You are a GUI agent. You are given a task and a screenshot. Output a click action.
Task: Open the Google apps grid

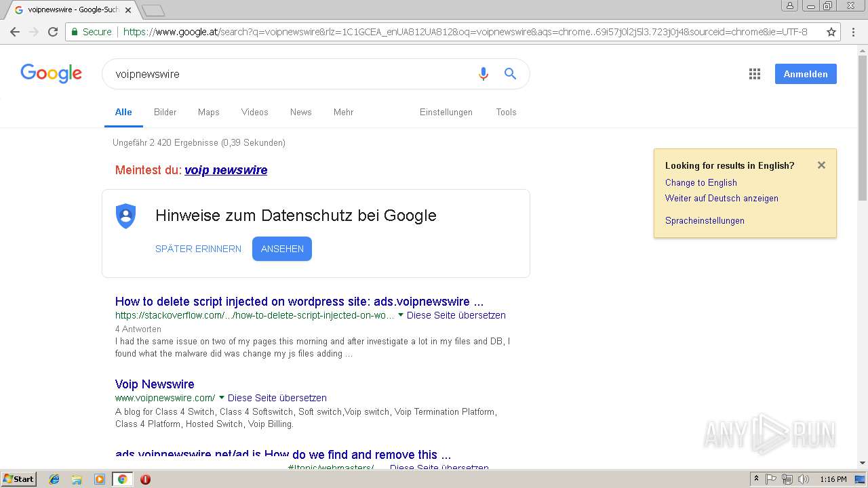755,74
